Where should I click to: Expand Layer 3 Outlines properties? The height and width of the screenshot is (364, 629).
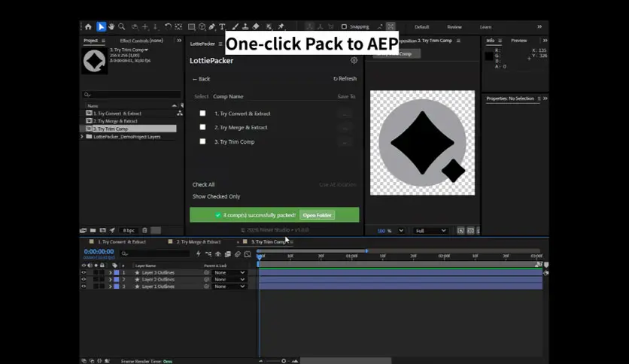(x=111, y=272)
